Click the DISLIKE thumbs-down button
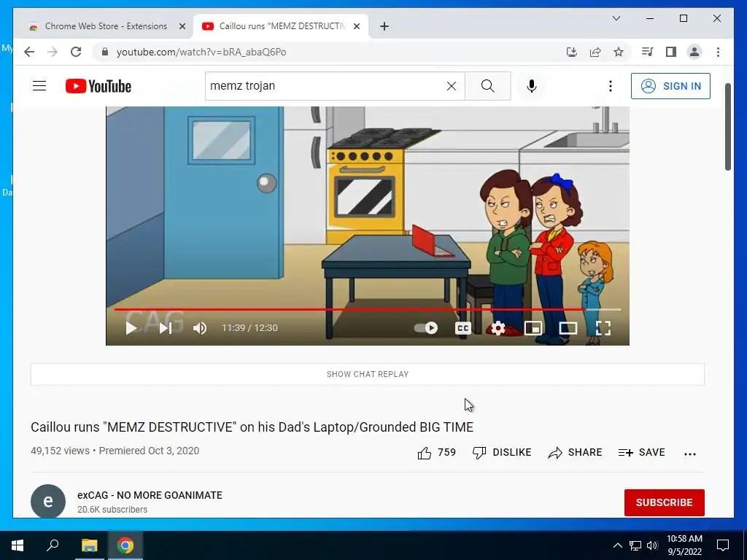This screenshot has height=560, width=747. pos(502,452)
